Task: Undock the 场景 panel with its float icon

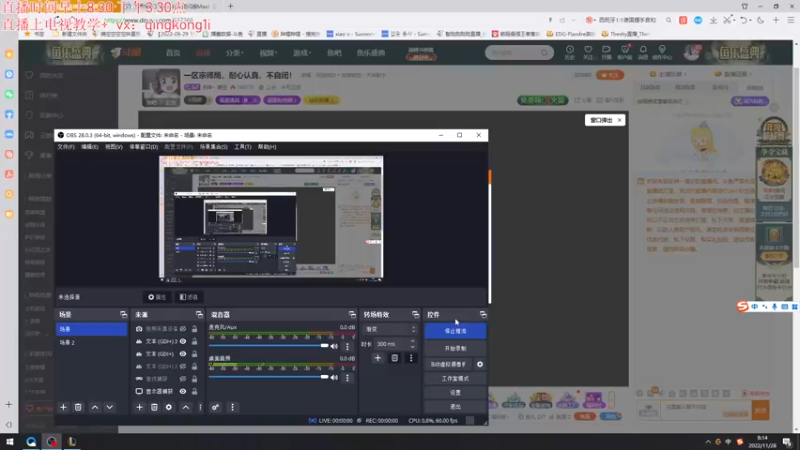Action: pyautogui.click(x=123, y=314)
